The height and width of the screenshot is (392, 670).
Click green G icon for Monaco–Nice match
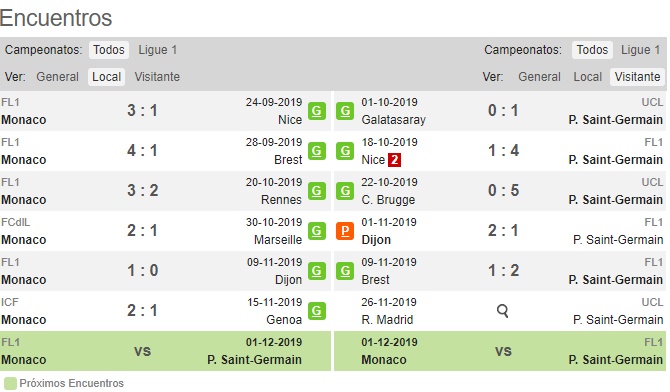tap(317, 111)
